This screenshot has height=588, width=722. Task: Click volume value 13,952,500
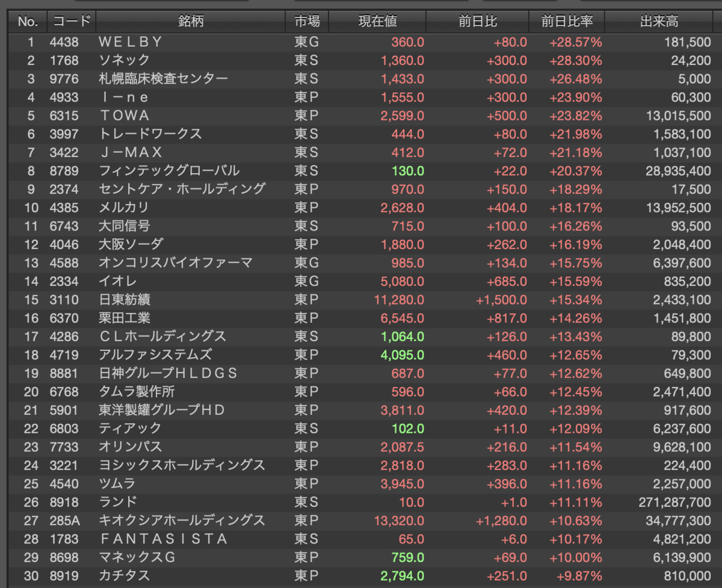pos(677,208)
